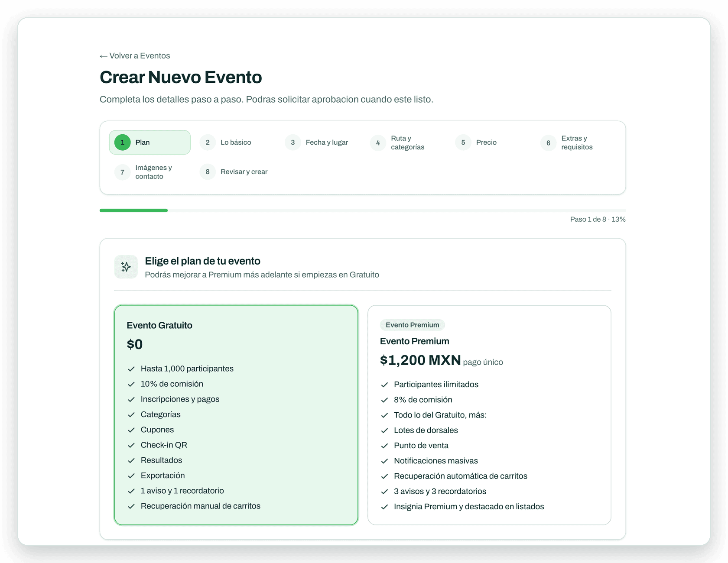Image resolution: width=728 pixels, height=563 pixels.
Task: Click 'Elige el plan de tu evento' heading
Action: click(202, 261)
